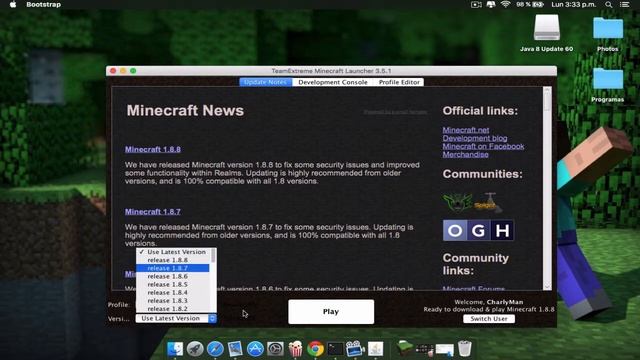Screen dimensions: 640x360
Task: Open the Minecraft on Facebook link
Action: 483,146
